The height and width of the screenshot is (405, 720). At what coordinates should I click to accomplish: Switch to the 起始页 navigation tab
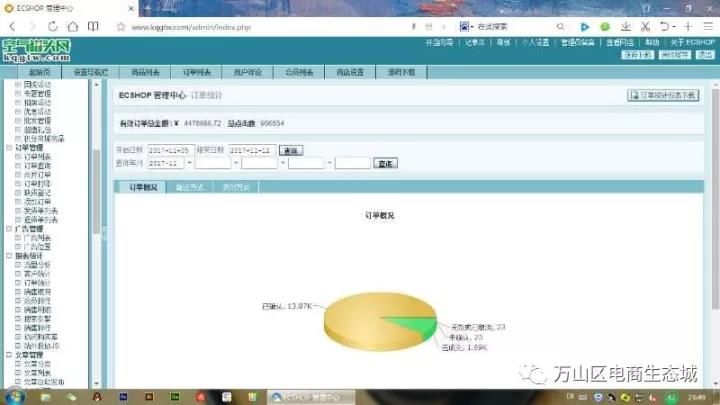[39, 72]
